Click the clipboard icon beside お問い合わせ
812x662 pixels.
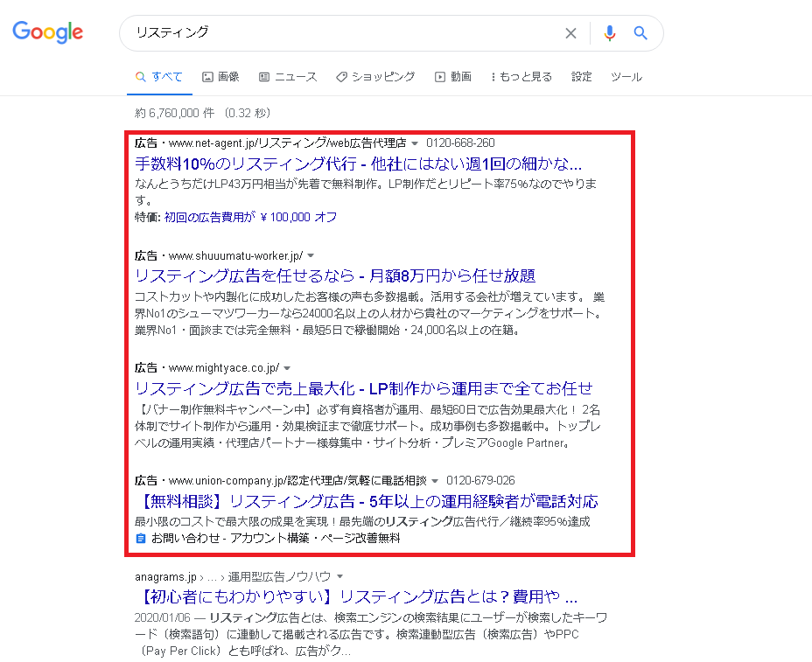click(140, 539)
